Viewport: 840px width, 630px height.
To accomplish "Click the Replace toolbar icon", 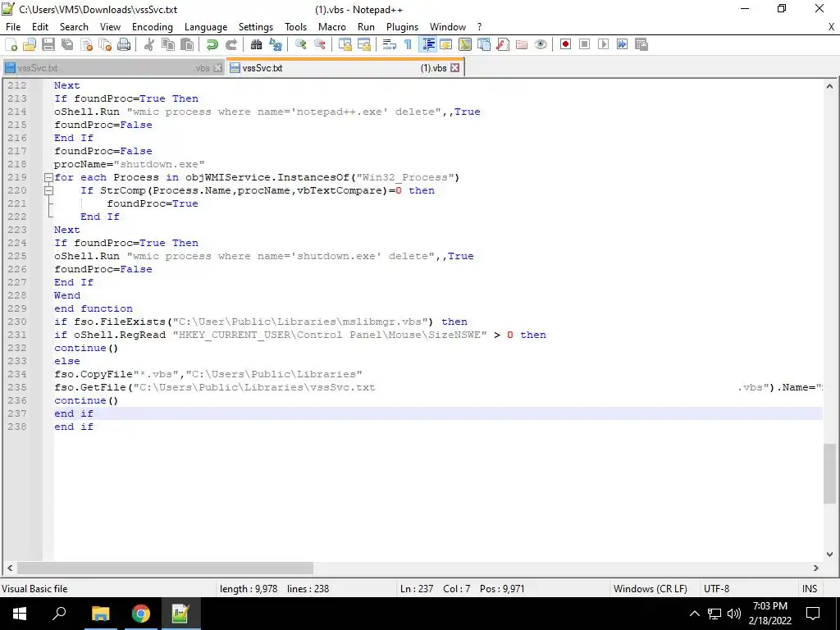I will [276, 44].
